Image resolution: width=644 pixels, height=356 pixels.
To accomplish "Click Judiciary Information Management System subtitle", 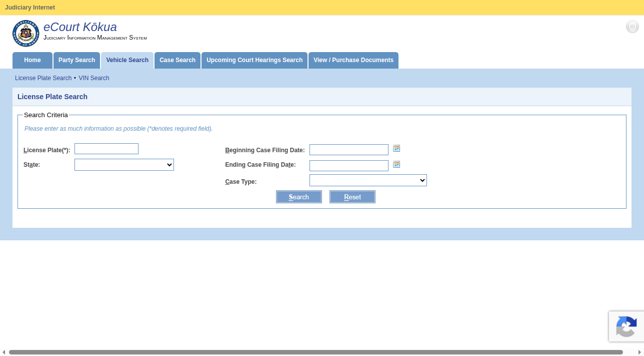I will pos(95,38).
